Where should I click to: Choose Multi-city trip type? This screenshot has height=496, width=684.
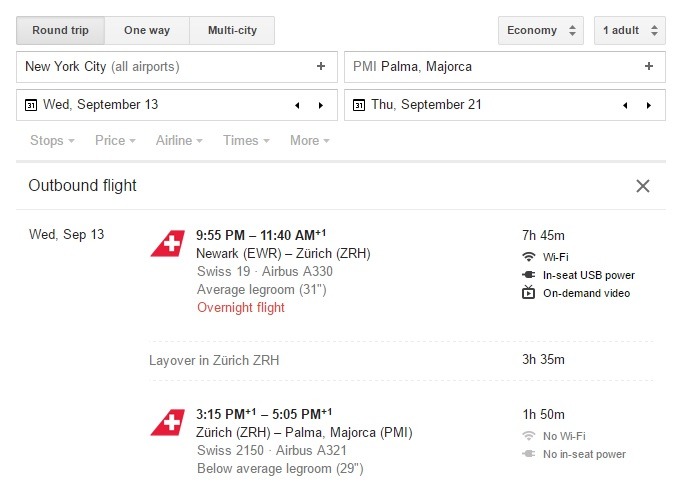coord(232,31)
